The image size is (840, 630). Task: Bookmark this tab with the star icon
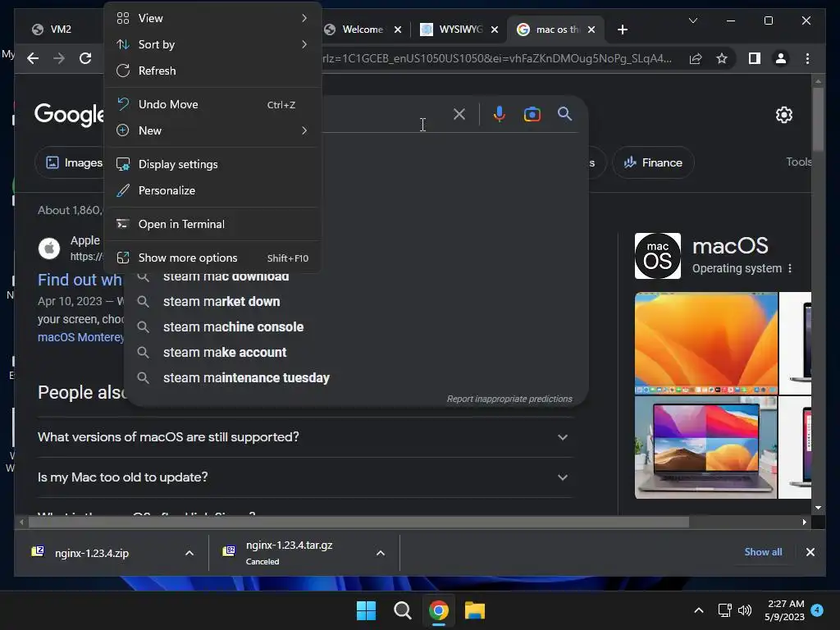pos(722,58)
